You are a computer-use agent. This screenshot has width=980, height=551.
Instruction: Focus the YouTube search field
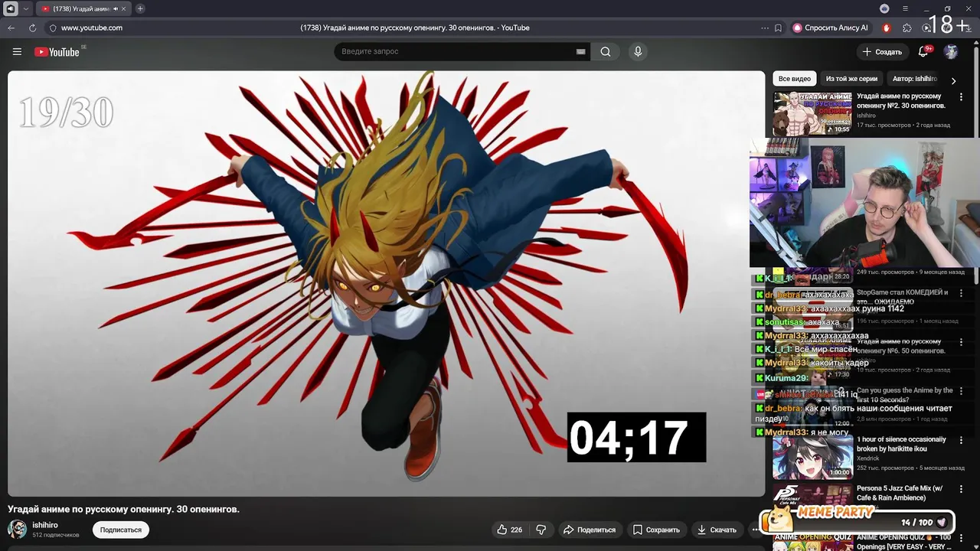[456, 51]
